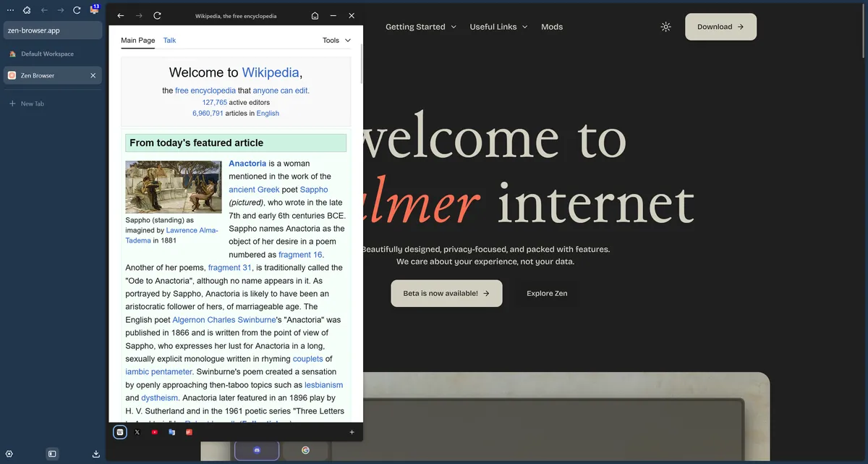Click the zen-browser.app URL bar
This screenshot has height=464, width=868.
53,30
